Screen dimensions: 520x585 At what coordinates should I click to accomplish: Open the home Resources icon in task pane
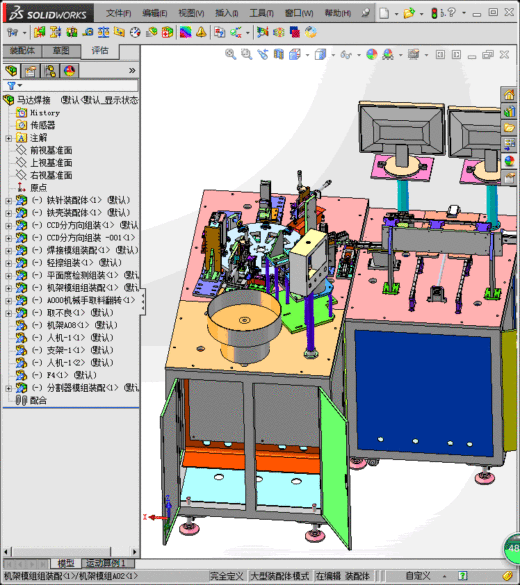pyautogui.click(x=510, y=95)
